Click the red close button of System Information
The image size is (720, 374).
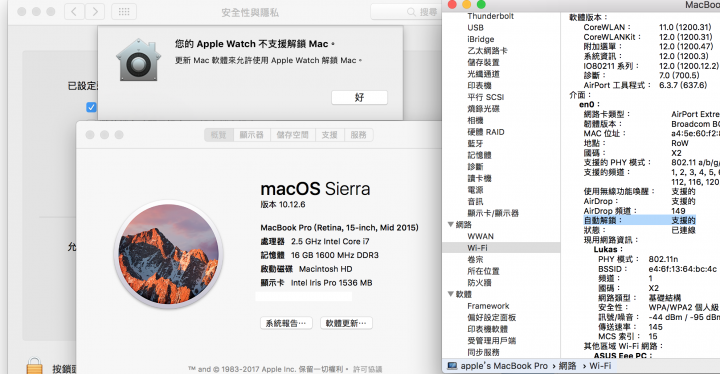[452, 4]
